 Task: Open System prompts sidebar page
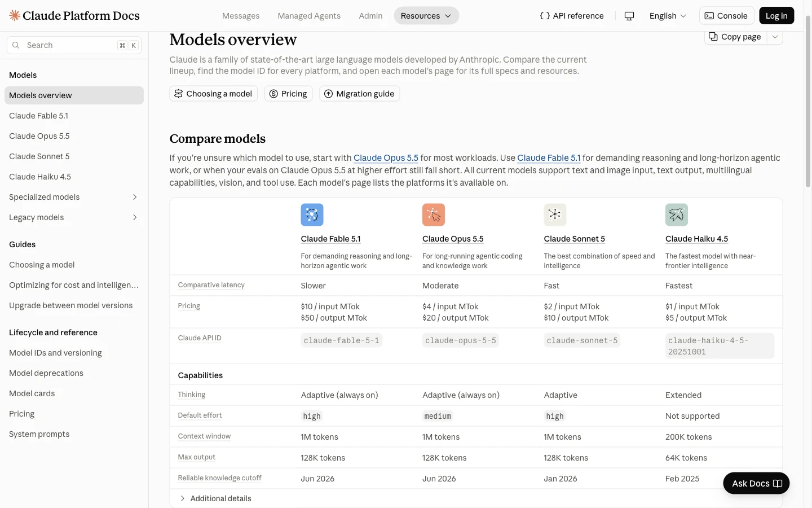coord(74,434)
